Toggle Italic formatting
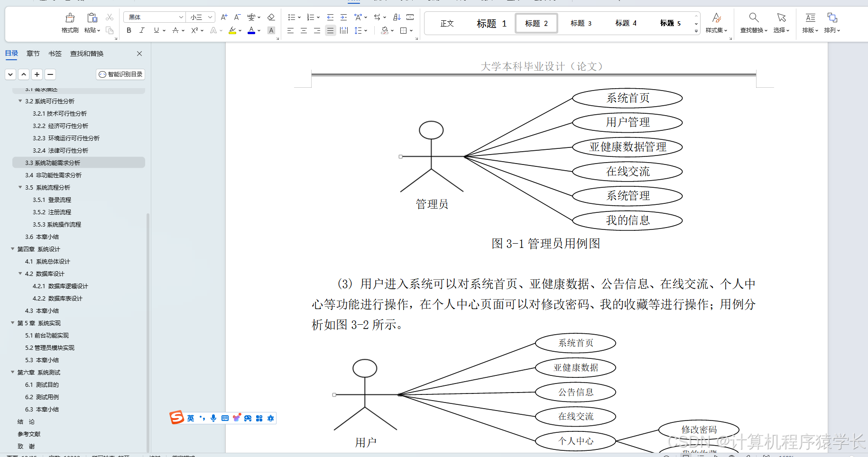The width and height of the screenshot is (868, 457). click(142, 30)
